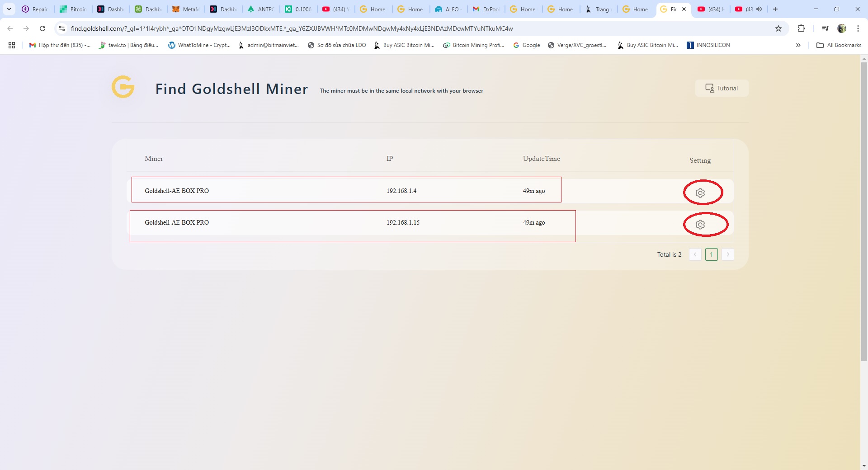
Task: Open Google bookmark
Action: [527, 45]
